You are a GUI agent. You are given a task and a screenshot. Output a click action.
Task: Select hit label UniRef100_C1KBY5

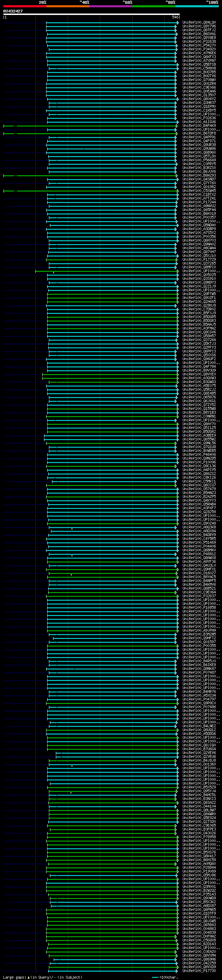(199, 110)
